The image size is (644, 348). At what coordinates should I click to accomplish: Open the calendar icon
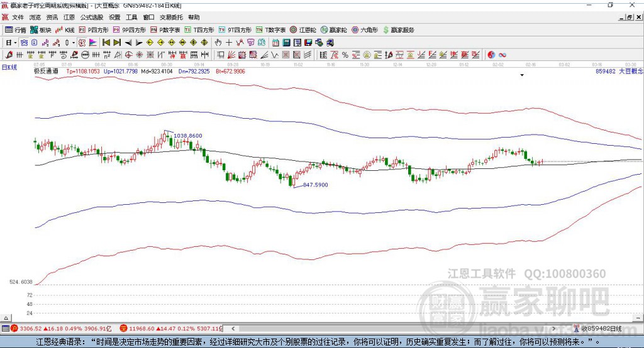point(275,43)
